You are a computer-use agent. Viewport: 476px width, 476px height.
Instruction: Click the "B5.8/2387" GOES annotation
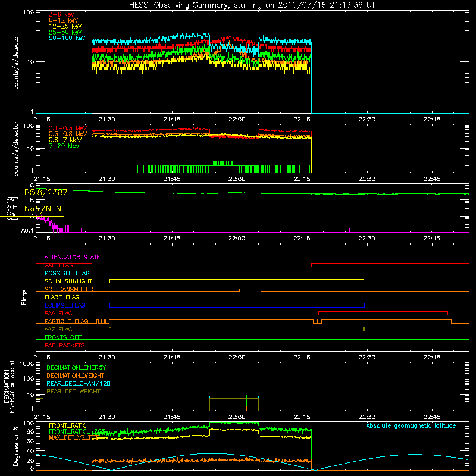(x=46, y=192)
